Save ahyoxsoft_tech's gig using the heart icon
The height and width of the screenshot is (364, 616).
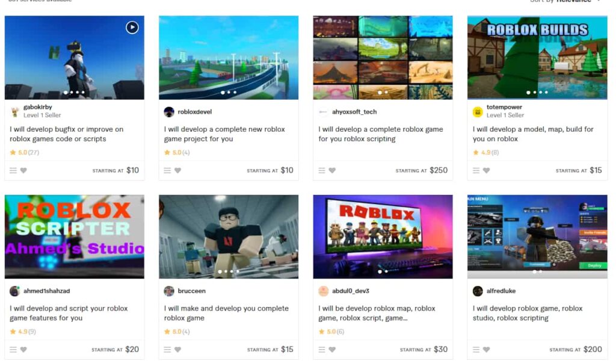(332, 170)
